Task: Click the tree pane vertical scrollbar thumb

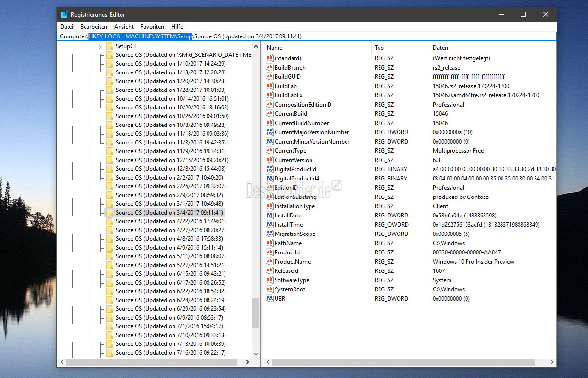Action: [x=256, y=313]
